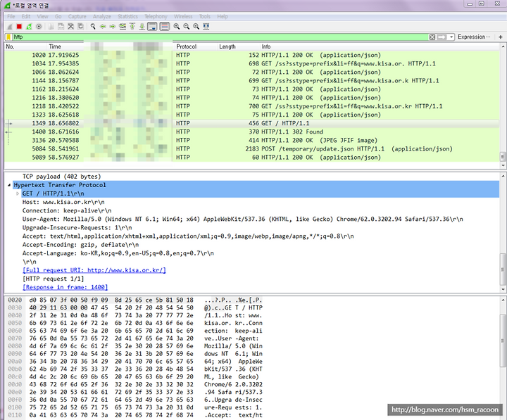Open the Statistics menu
The width and height of the screenshot is (507, 420).
click(127, 16)
